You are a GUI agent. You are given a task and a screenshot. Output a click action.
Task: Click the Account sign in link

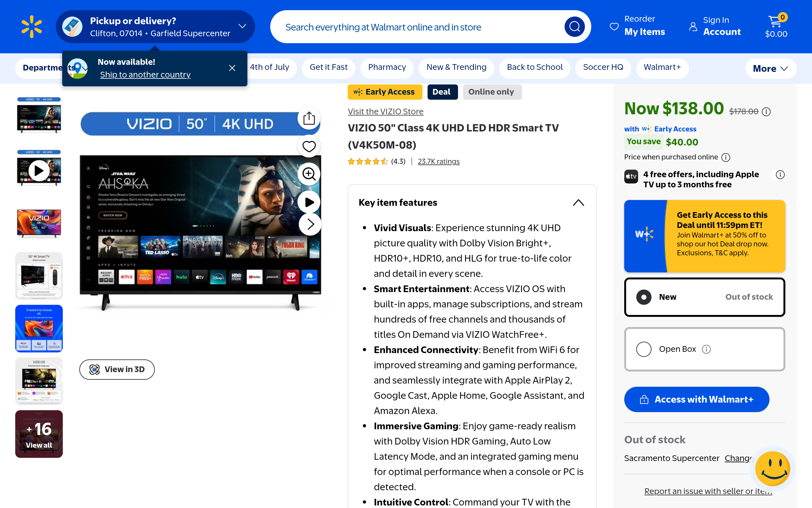pos(722,32)
